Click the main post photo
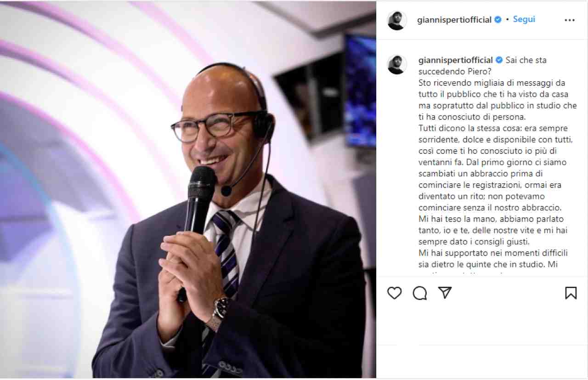Image resolution: width=588 pixels, height=380 pixels. 188,190
